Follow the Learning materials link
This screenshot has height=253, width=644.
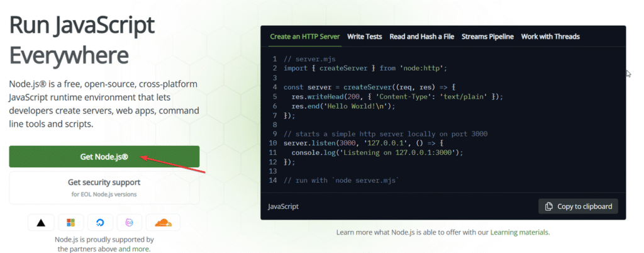(519, 232)
